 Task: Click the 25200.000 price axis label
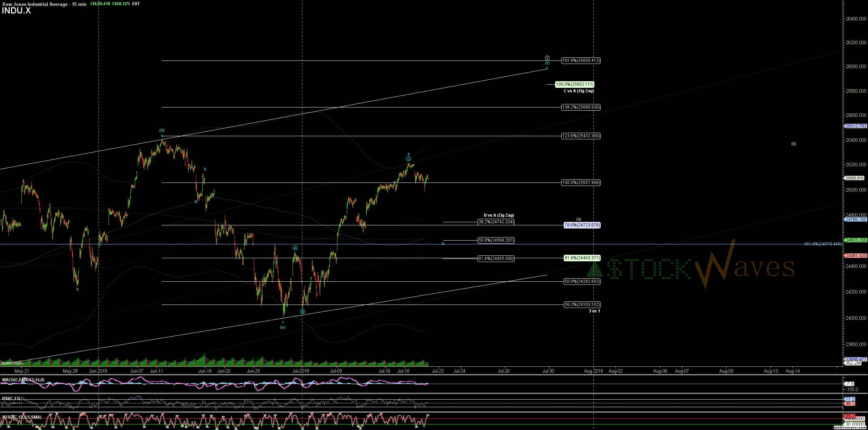point(856,165)
